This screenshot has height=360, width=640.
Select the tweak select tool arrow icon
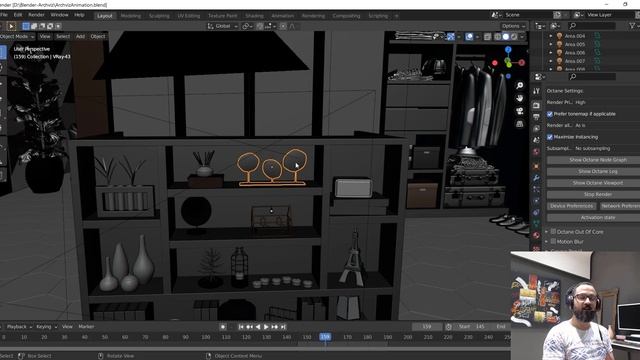pos(11,26)
